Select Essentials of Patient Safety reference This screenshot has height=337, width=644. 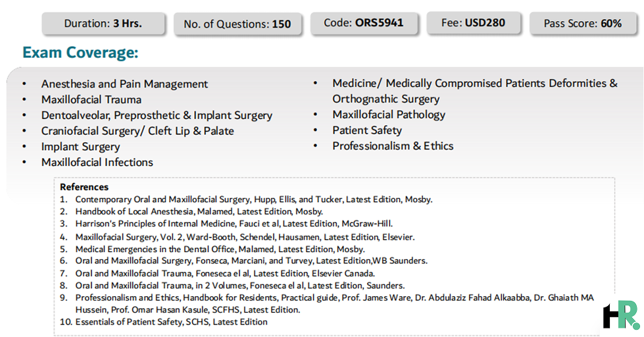(171, 322)
